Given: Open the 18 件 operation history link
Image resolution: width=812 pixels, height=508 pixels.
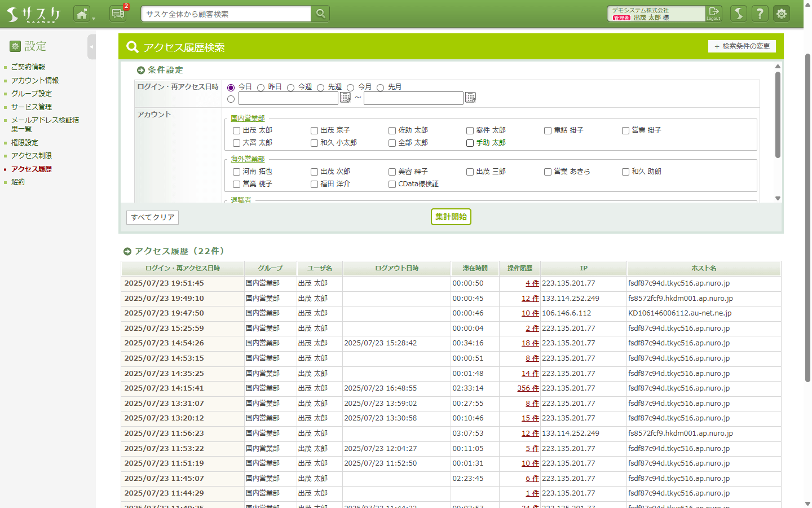Looking at the screenshot, I should pos(530,343).
